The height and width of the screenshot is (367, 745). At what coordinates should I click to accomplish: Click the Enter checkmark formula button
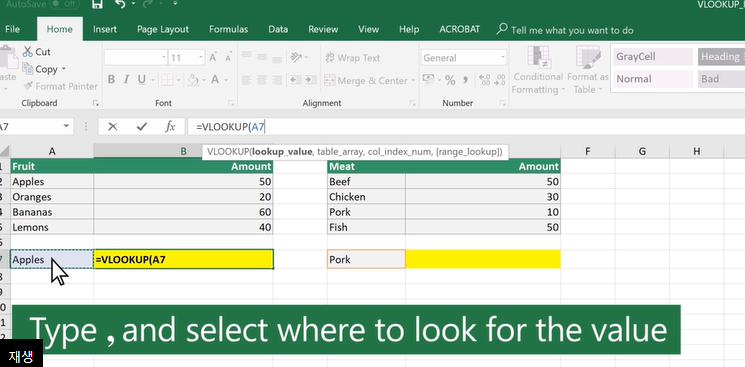141,126
